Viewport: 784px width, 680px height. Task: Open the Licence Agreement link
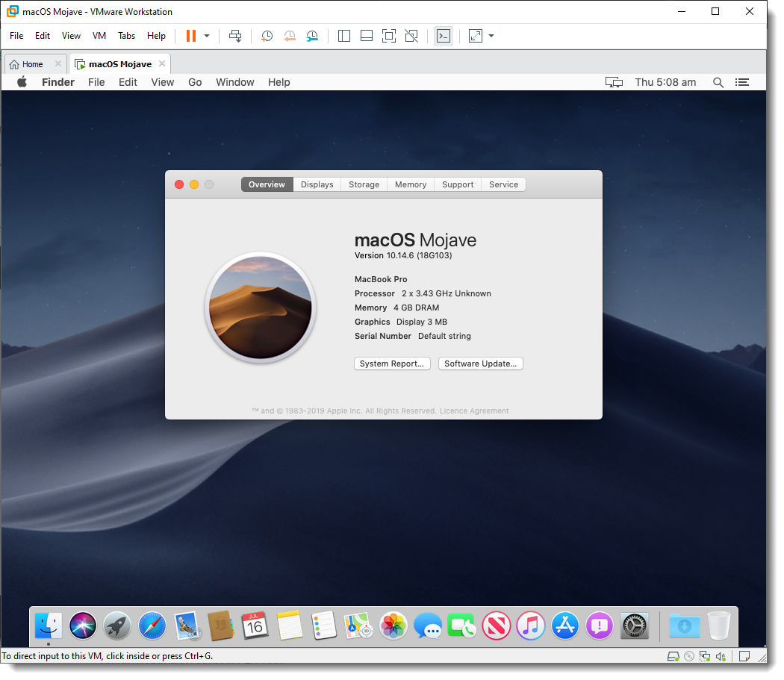click(x=474, y=411)
